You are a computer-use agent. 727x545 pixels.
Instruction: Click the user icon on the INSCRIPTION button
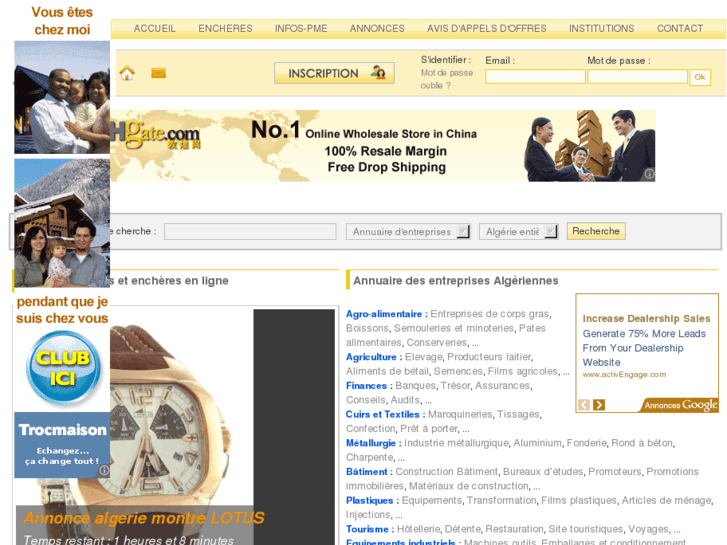pyautogui.click(x=378, y=72)
